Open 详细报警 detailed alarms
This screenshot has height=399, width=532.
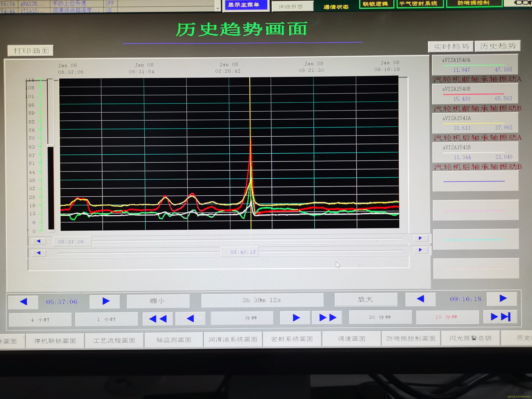coord(292,7)
